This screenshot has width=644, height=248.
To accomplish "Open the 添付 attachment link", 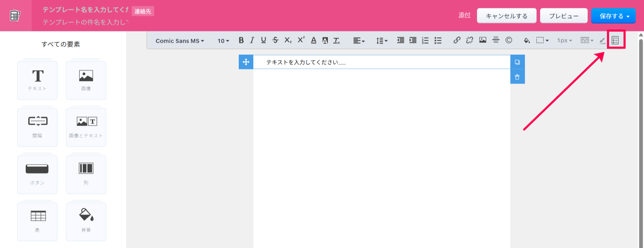I will coord(464,15).
